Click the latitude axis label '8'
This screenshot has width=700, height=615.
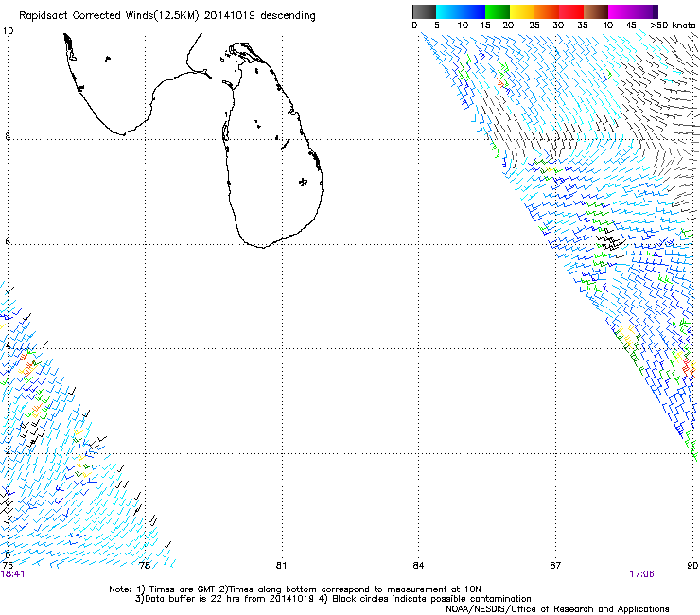[x=8, y=136]
